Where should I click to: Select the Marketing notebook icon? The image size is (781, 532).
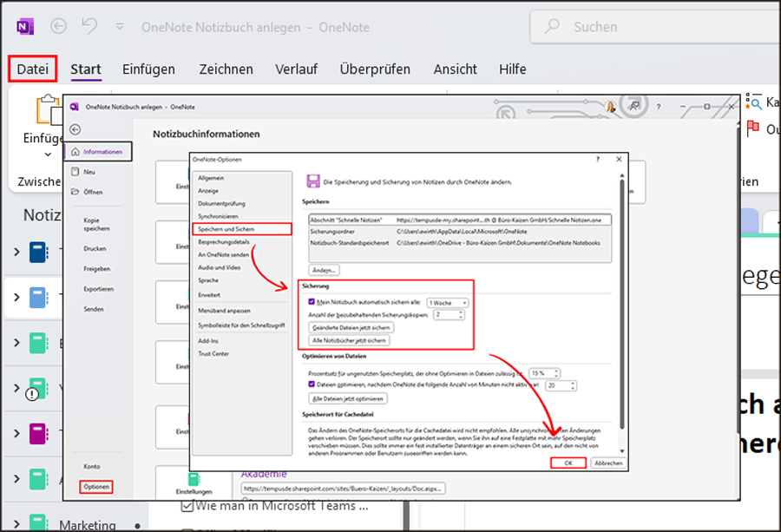pyautogui.click(x=39, y=522)
